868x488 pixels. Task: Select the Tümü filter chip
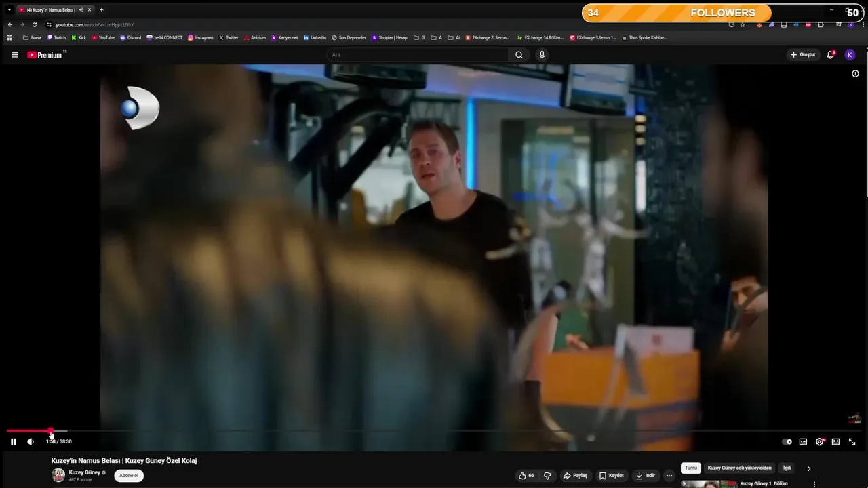click(691, 468)
